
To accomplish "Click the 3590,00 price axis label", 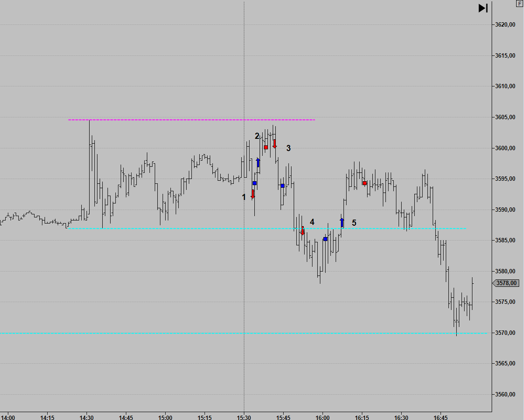I will pyautogui.click(x=505, y=210).
